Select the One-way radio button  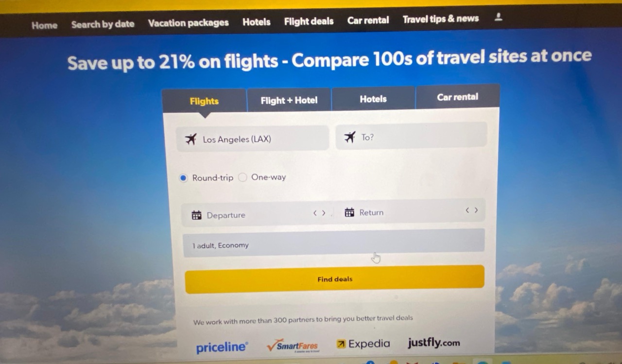pyautogui.click(x=242, y=177)
